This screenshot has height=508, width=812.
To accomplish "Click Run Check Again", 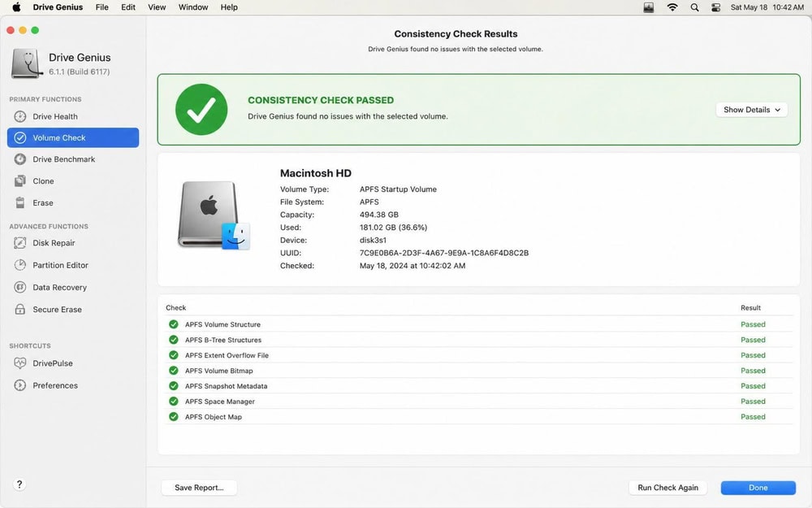I will (x=667, y=487).
